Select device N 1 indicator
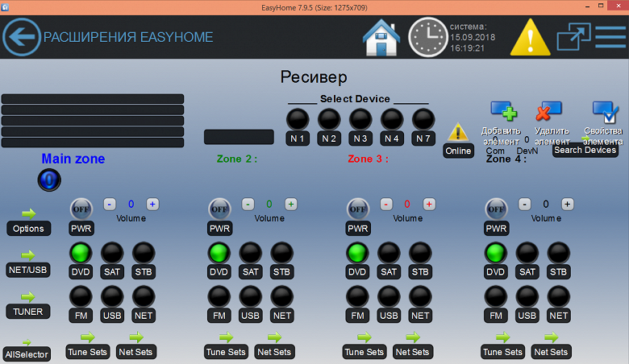629x364 pixels. click(298, 119)
